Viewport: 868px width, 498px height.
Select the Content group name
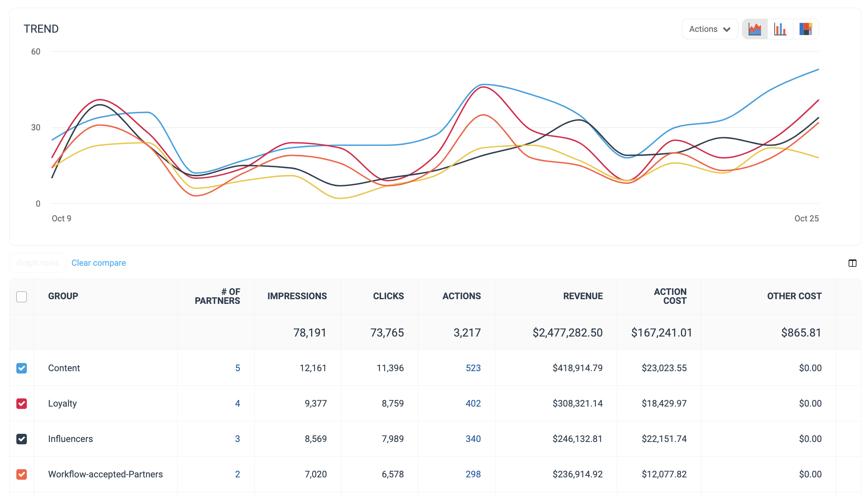click(64, 368)
